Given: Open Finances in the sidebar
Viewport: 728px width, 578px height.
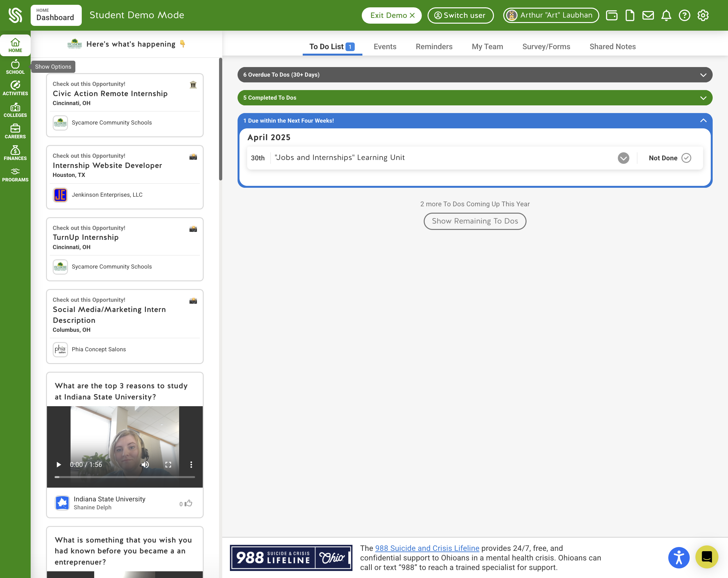Looking at the screenshot, I should click(15, 153).
